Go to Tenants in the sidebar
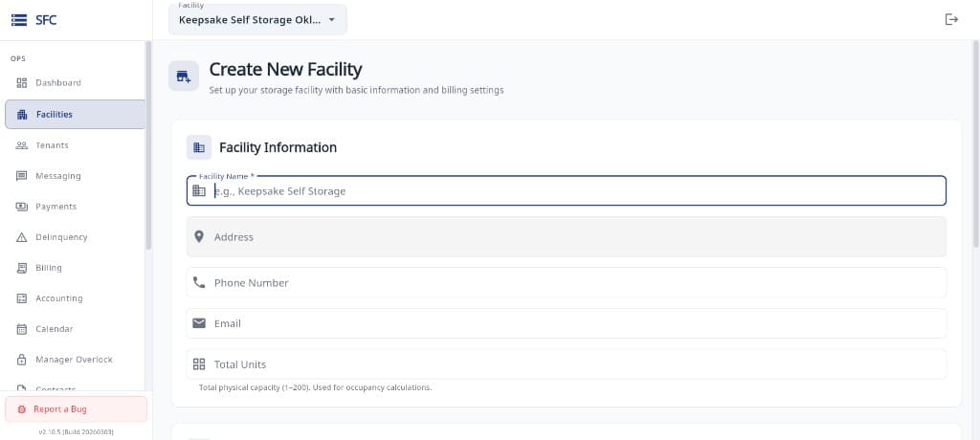Viewport: 980px width, 440px height. click(75, 145)
